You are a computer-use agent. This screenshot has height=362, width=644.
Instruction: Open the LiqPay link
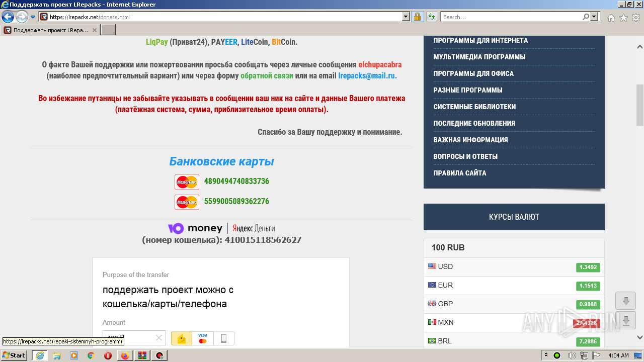[157, 42]
